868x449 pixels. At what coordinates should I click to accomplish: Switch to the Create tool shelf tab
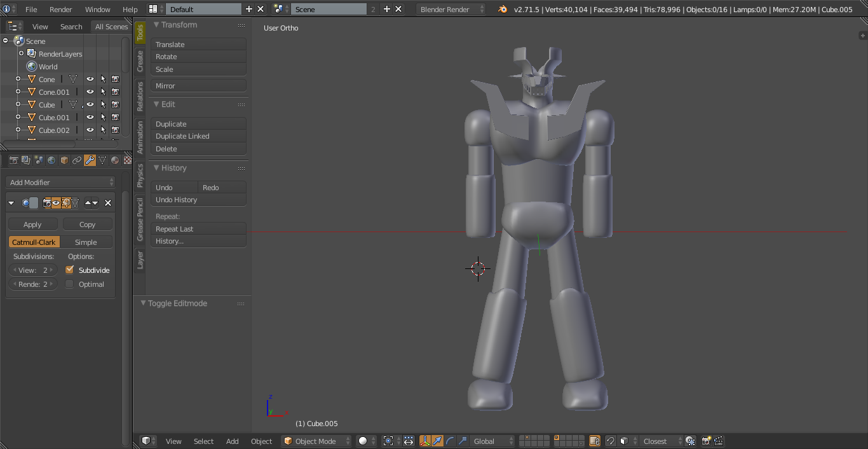click(x=140, y=62)
